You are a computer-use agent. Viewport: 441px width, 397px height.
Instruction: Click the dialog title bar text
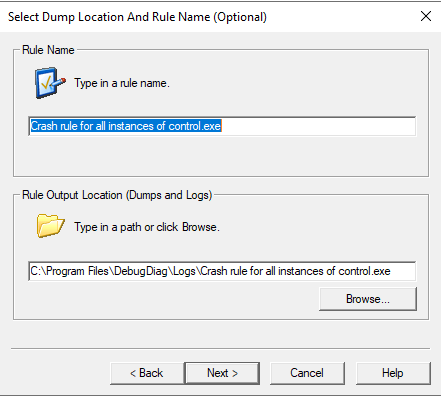(137, 17)
